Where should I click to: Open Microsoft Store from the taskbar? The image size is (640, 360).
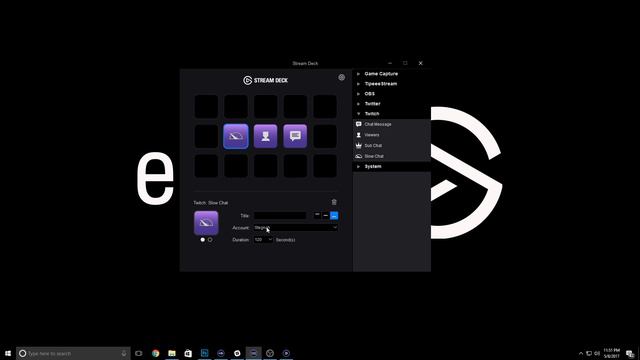point(188,353)
